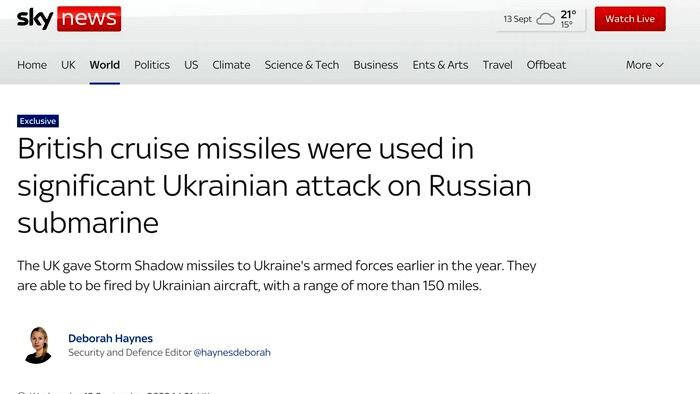Open the Offbeat section

click(x=546, y=65)
